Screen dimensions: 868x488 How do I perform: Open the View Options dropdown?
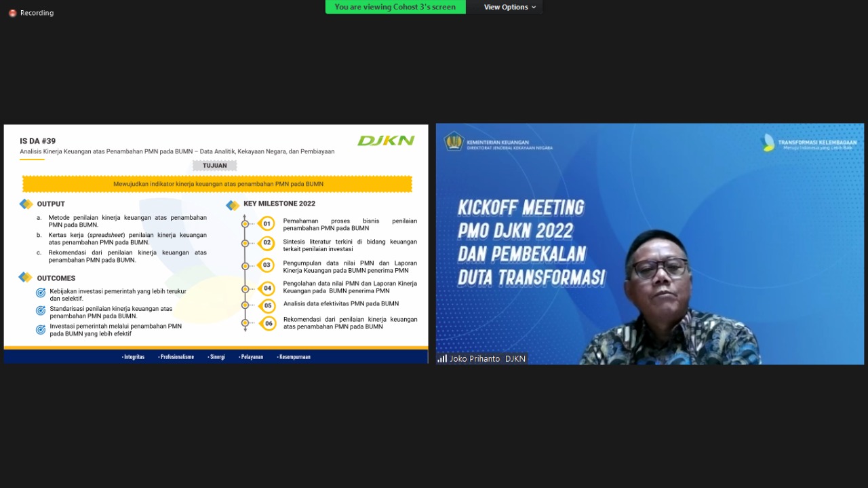(509, 7)
